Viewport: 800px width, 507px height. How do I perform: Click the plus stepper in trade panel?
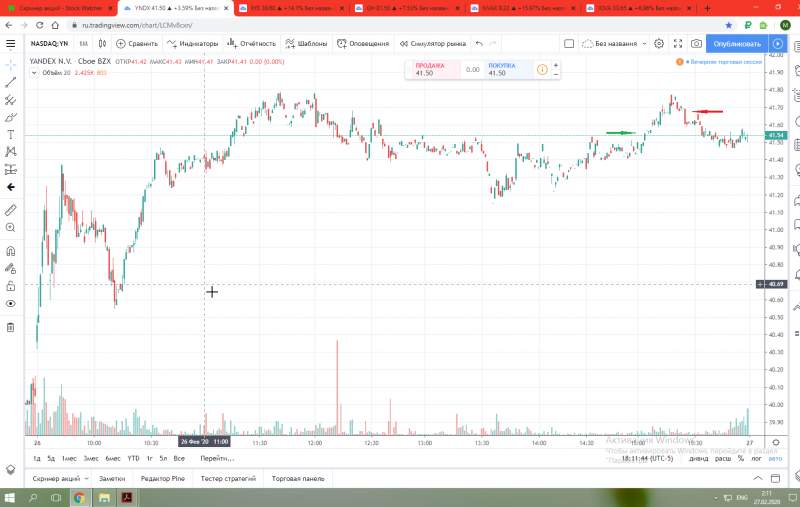point(556,65)
